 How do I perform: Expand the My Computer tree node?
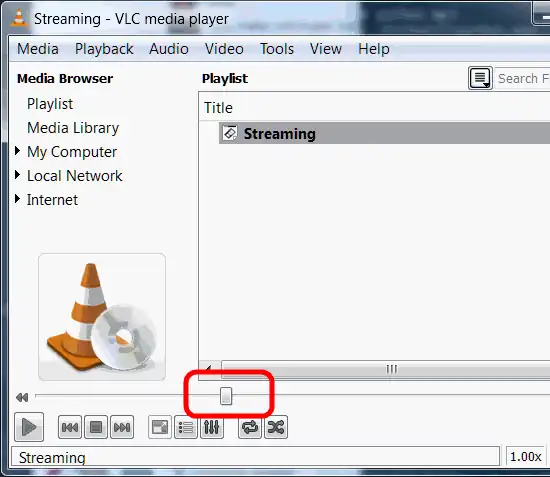click(x=18, y=151)
